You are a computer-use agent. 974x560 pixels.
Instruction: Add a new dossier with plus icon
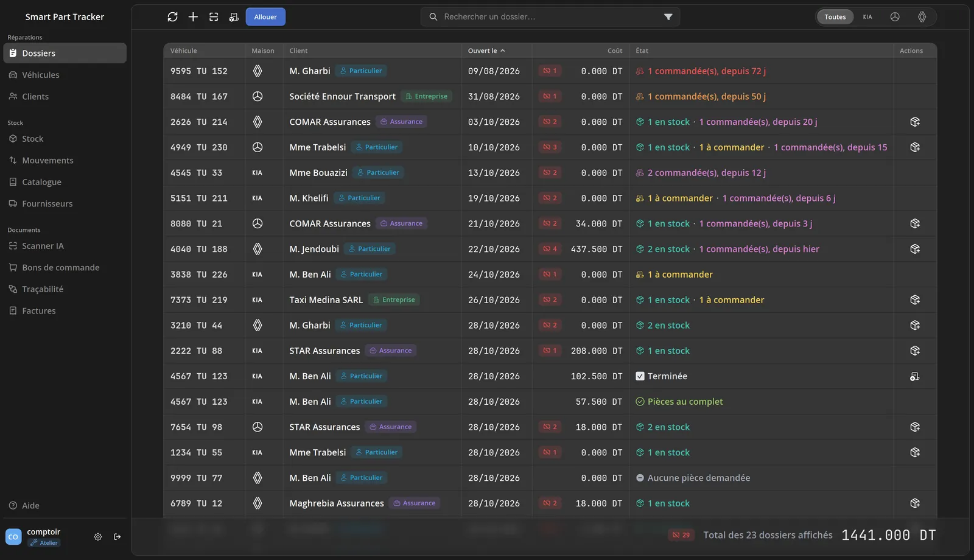click(193, 17)
